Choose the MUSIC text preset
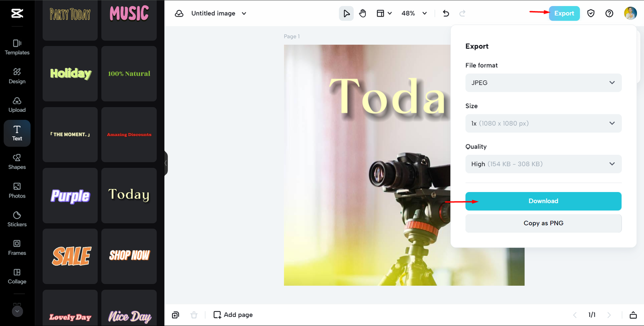644x326 pixels. pos(129,19)
